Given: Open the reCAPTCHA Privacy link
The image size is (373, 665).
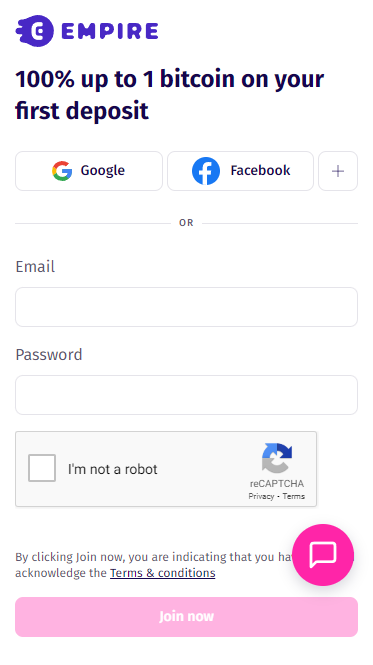Looking at the screenshot, I should tap(261, 496).
